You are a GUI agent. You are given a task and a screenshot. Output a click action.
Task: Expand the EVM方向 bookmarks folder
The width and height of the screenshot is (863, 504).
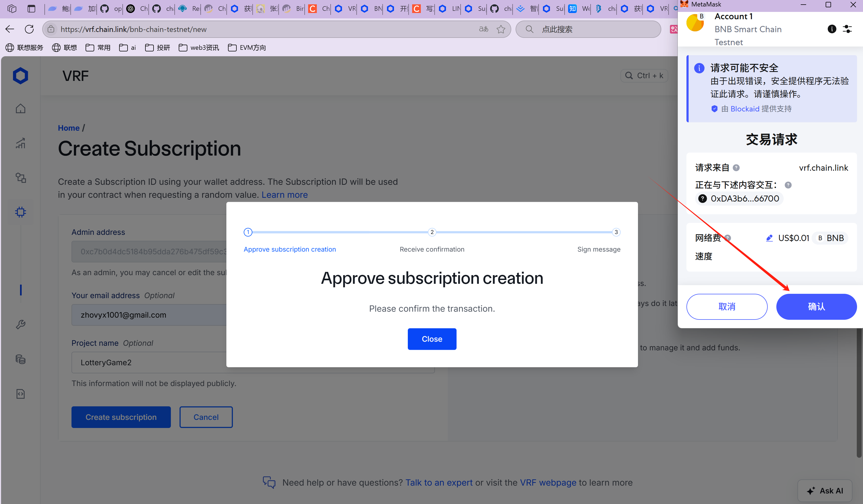pyautogui.click(x=247, y=48)
